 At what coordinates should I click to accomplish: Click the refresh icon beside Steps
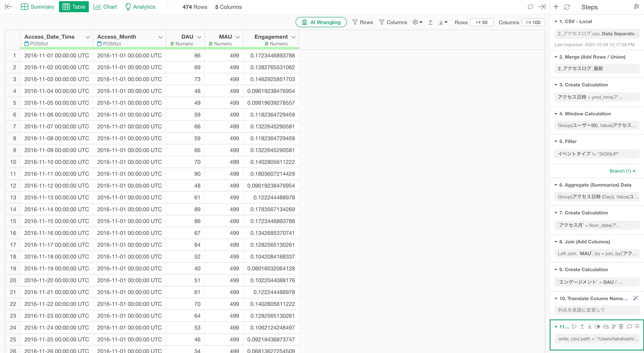567,7
